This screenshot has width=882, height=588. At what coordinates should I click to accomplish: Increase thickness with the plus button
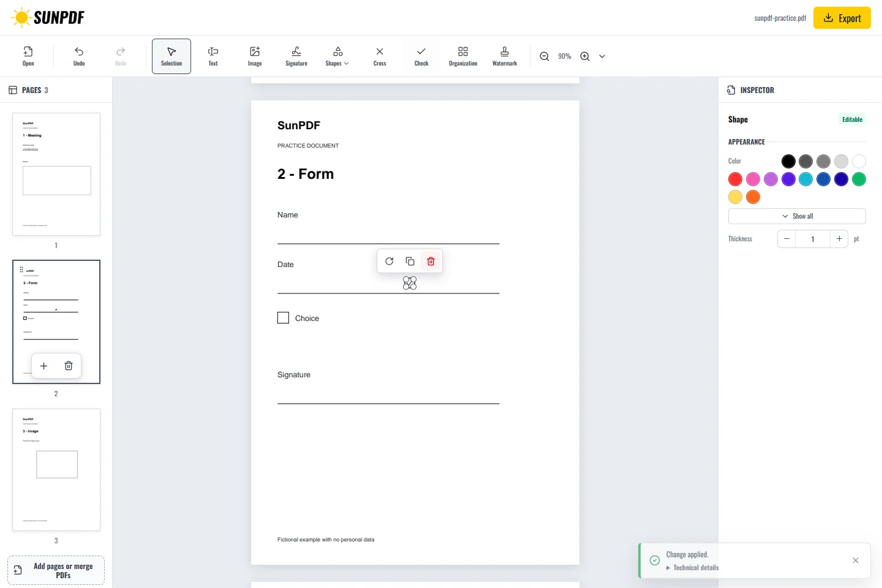(x=839, y=239)
